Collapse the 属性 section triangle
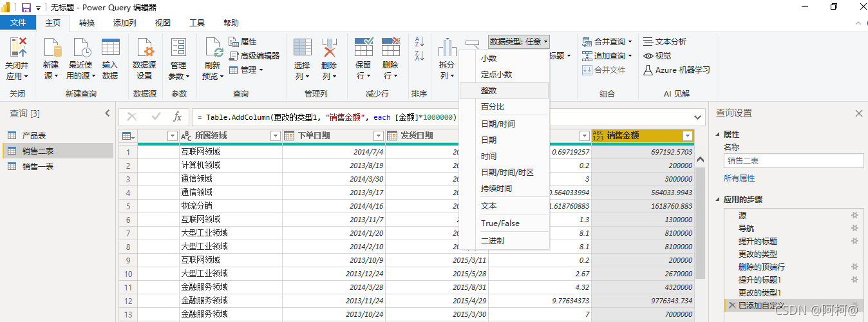This screenshot has height=322, width=868. pos(718,135)
